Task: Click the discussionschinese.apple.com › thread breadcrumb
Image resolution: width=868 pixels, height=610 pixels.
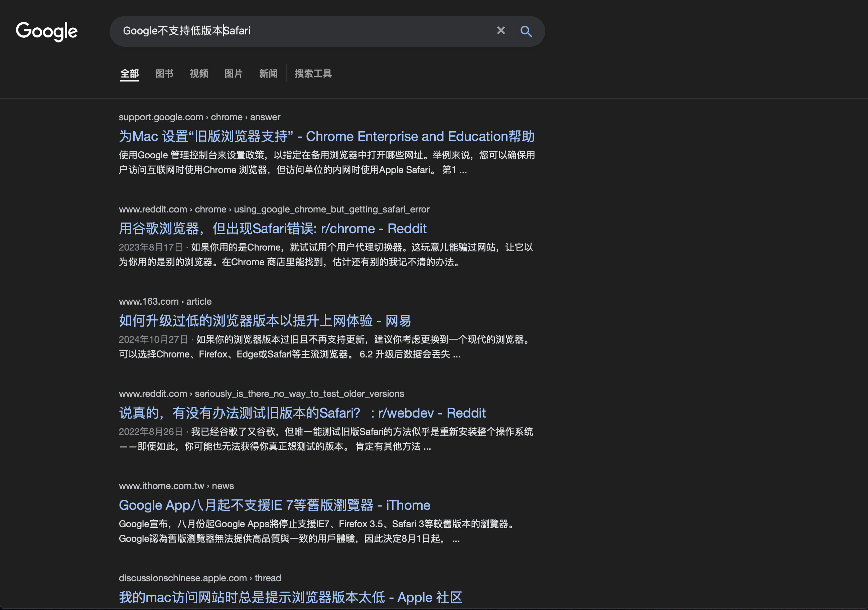Action: pos(199,578)
